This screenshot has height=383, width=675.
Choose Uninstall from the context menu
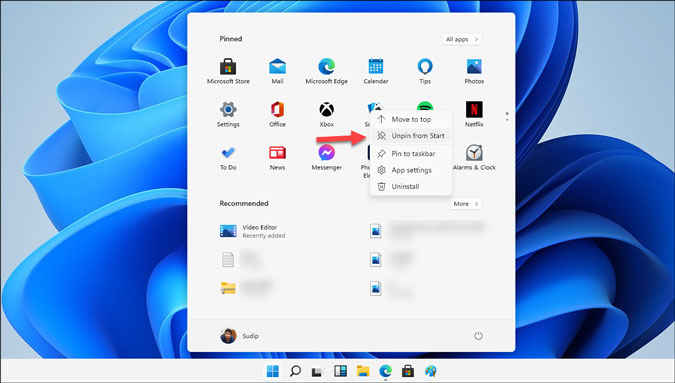[x=410, y=187]
